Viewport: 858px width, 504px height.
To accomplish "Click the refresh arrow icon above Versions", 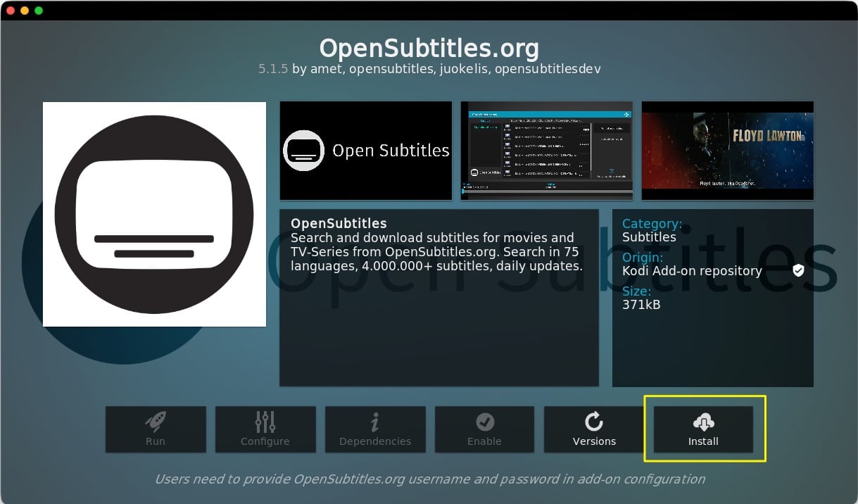I will point(594,422).
